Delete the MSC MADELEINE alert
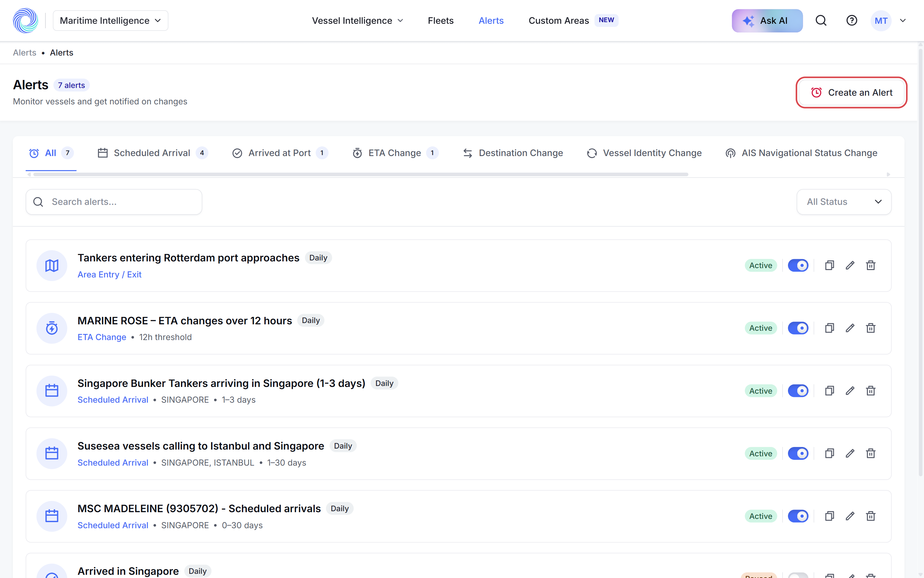 (x=870, y=516)
